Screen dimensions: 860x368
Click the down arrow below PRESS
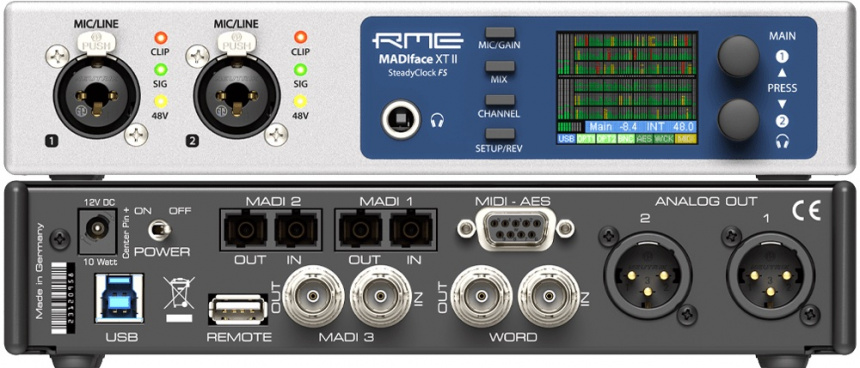click(782, 104)
